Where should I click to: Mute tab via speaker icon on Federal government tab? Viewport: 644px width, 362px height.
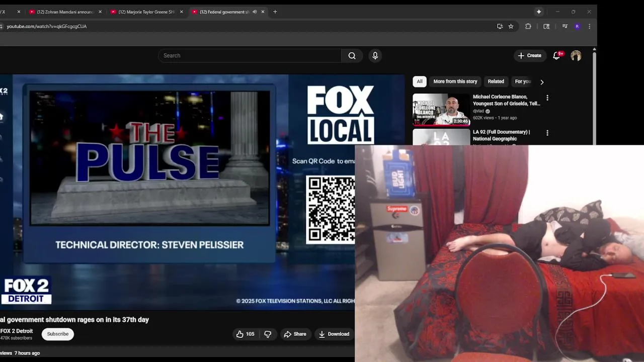click(255, 12)
